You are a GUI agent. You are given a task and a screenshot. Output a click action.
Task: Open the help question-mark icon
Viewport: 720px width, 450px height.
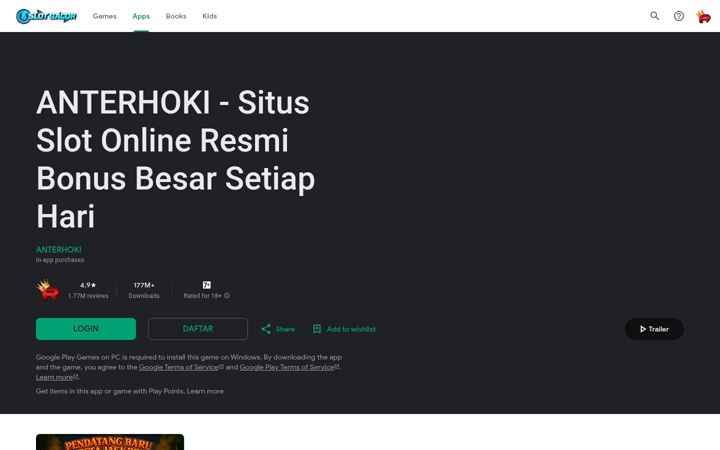click(679, 16)
